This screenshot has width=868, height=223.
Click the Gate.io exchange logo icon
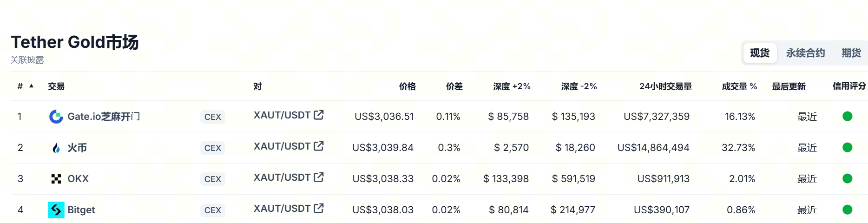pos(56,117)
